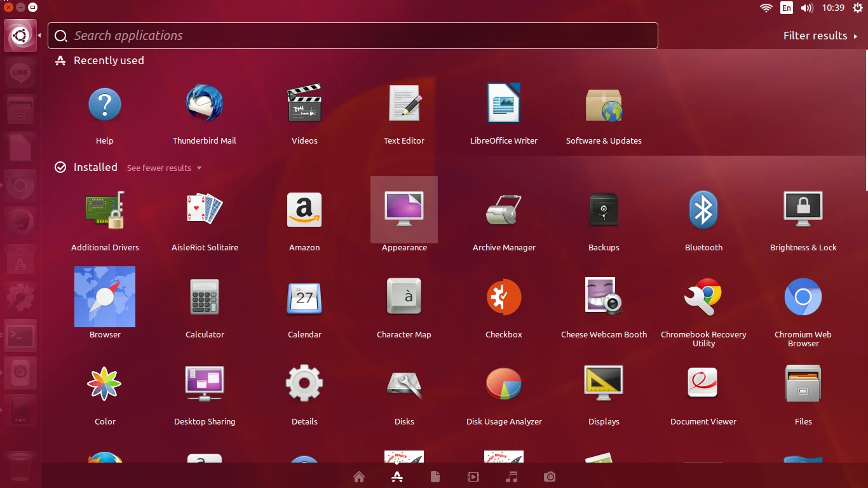The height and width of the screenshot is (488, 868).
Task: Open Bluetooth settings
Action: coord(703,210)
